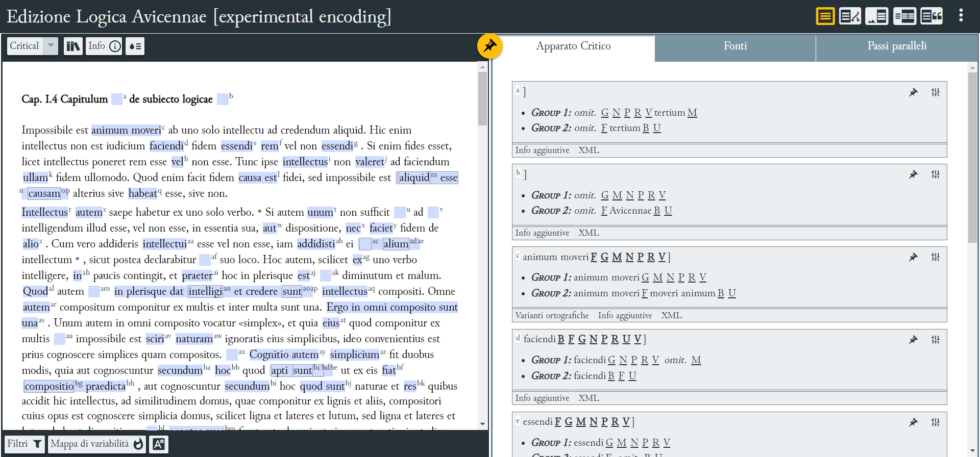This screenshot has width=980, height=457.
Task: Click the Info button in text toolbar
Action: [x=104, y=46]
